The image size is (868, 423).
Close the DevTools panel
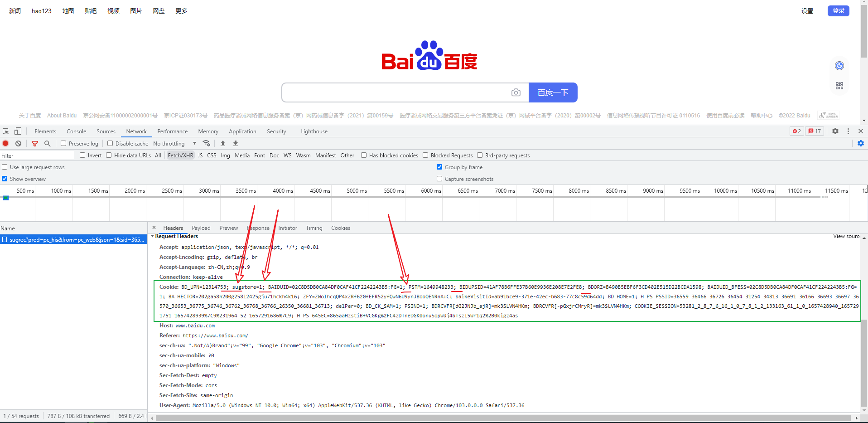[861, 131]
